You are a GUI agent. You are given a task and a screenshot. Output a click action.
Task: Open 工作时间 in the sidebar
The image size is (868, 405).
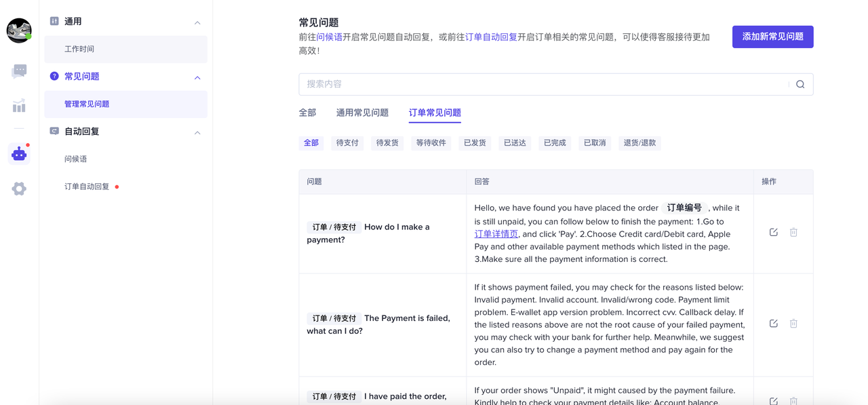tap(126, 49)
